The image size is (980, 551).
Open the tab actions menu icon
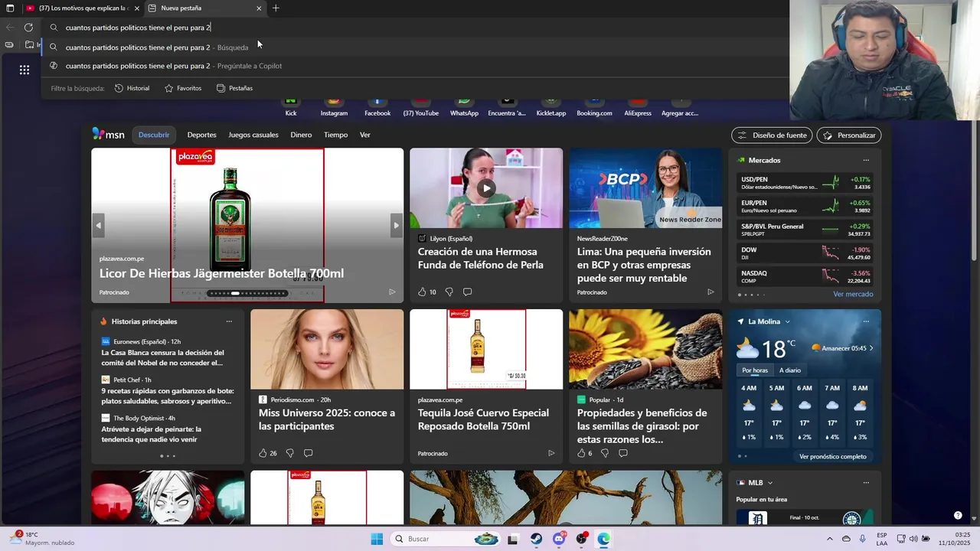(x=10, y=8)
